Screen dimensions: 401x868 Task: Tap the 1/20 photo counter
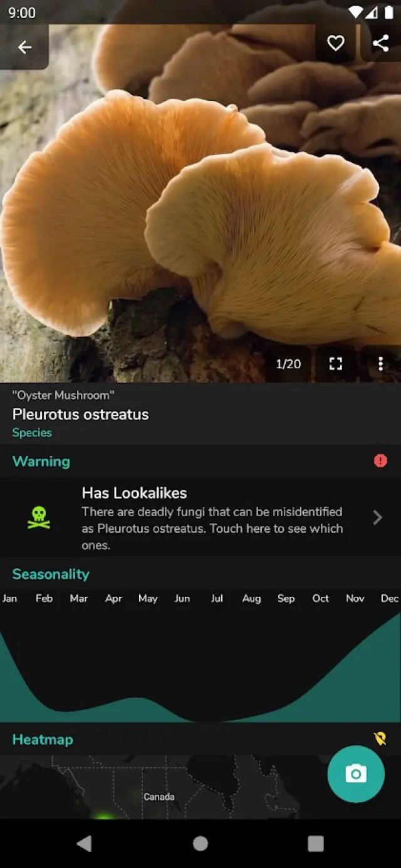288,364
